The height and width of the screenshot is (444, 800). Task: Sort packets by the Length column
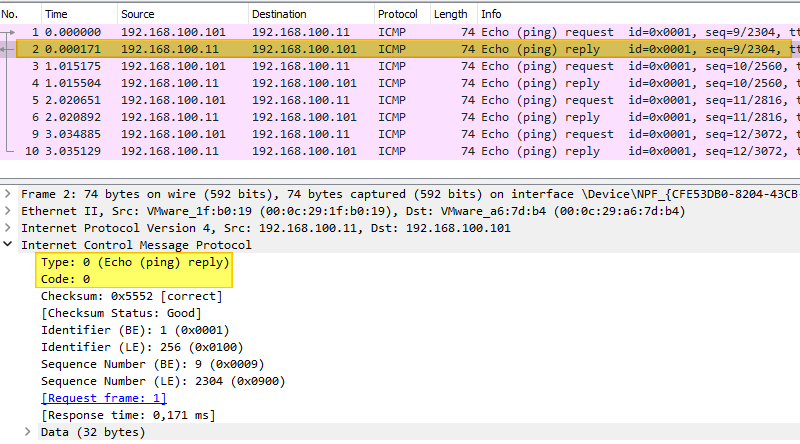pos(454,14)
